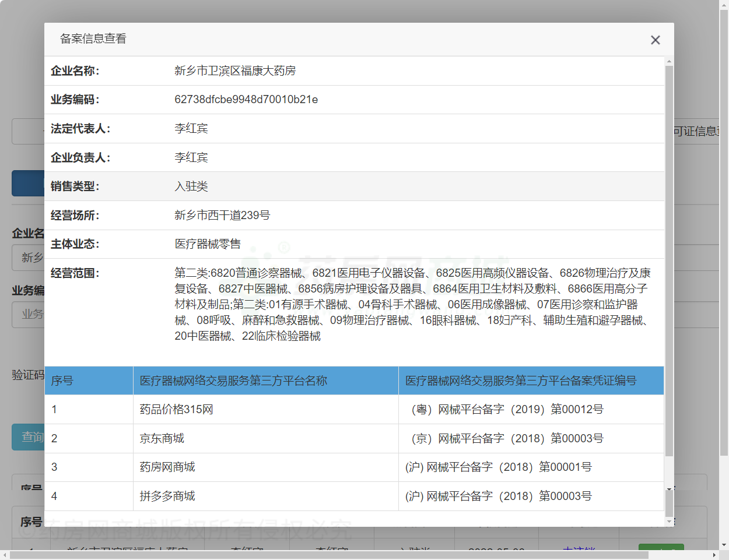The width and height of the screenshot is (729, 560).
Task: Click the page's horizontal scrollbar thumb
Action: point(350,555)
